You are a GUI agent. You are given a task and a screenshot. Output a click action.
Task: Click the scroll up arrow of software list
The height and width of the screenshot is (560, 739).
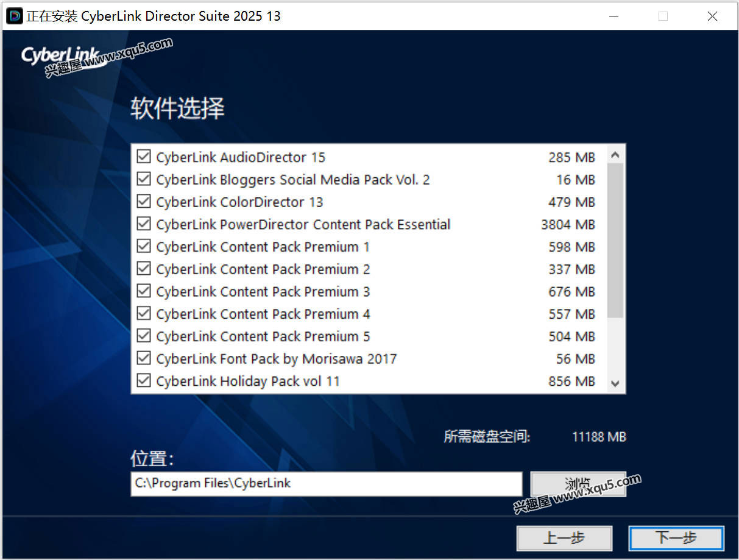point(615,155)
